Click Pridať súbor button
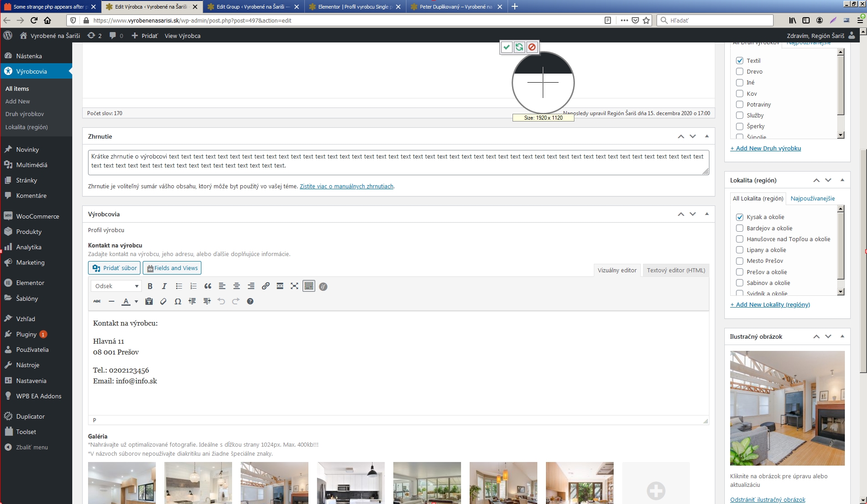The height and width of the screenshot is (504, 867). click(x=114, y=268)
